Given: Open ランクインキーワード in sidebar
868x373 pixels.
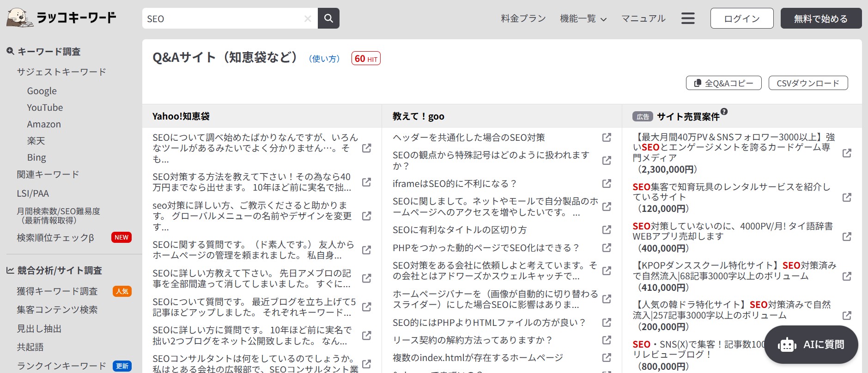Looking at the screenshot, I should pyautogui.click(x=61, y=366).
